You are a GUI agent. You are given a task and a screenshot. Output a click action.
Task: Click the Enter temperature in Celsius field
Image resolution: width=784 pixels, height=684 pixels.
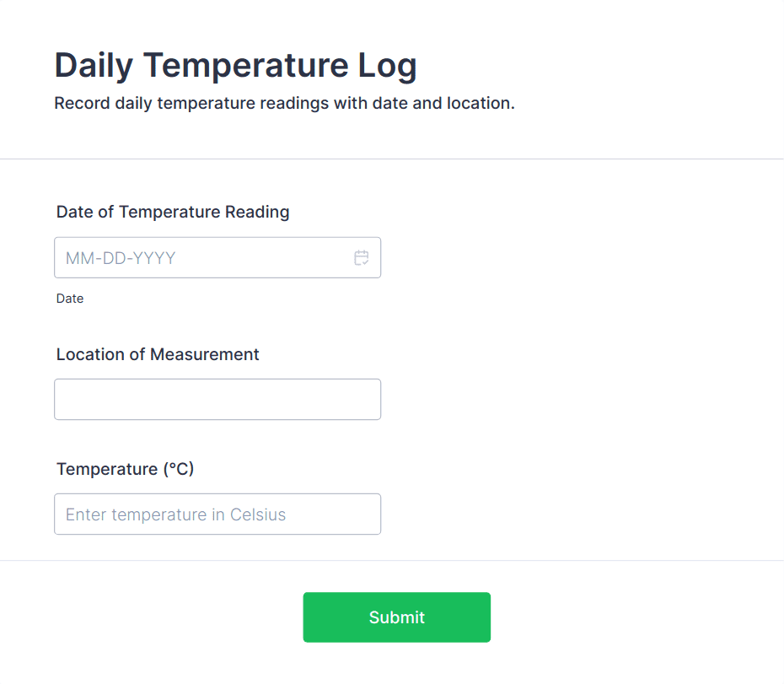[217, 514]
